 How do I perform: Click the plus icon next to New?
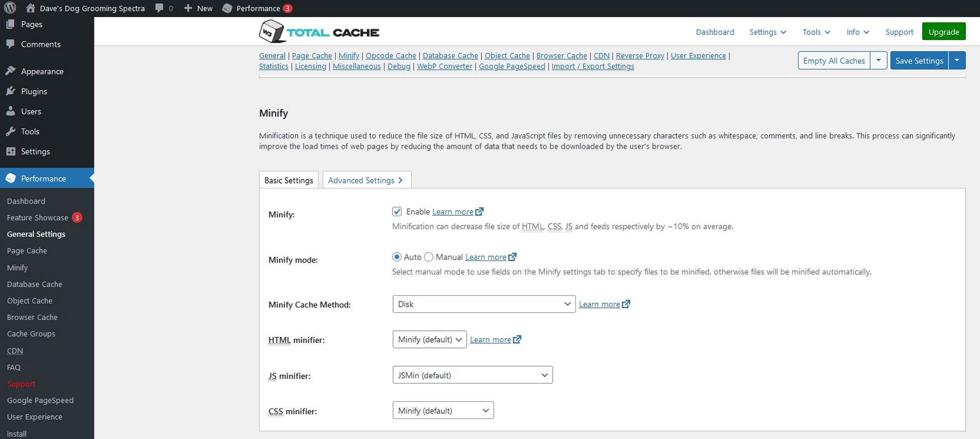188,8
